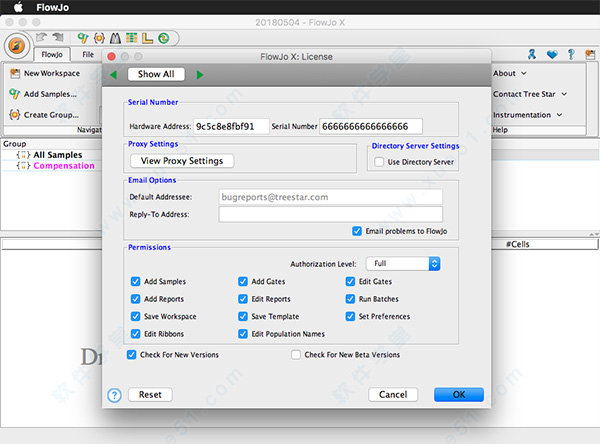The height and width of the screenshot is (444, 600).
Task: Click the redo arrow in the toolbar
Action: pos(58,37)
